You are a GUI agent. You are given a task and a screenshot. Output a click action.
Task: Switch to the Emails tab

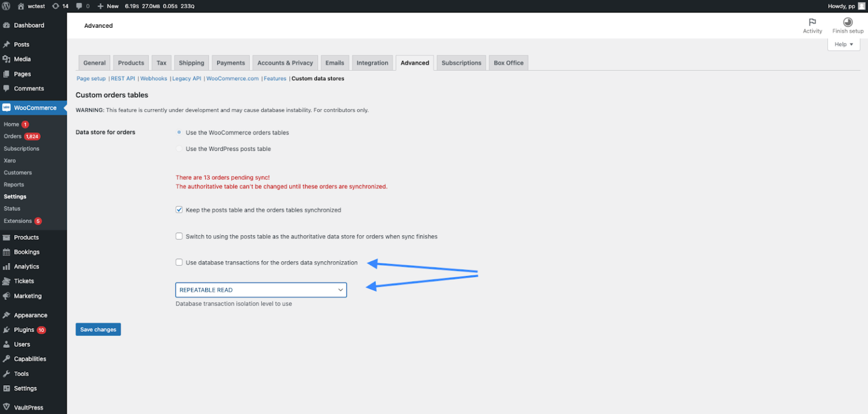click(x=335, y=63)
